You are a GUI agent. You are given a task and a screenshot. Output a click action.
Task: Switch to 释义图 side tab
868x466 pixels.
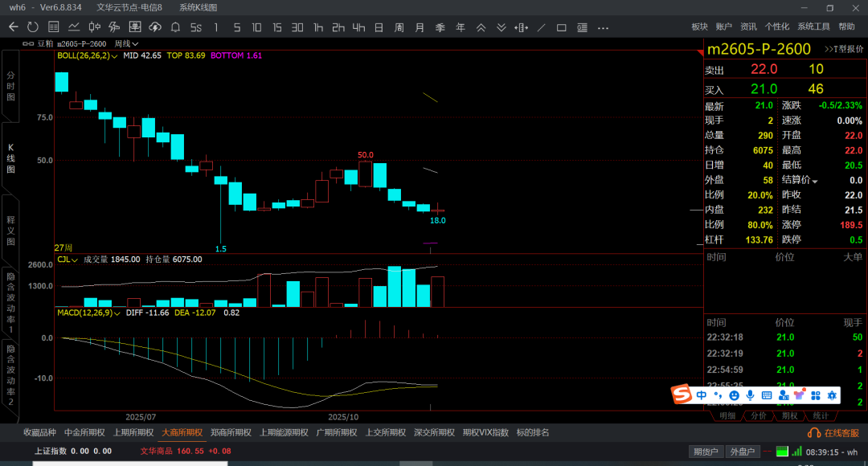coord(10,231)
